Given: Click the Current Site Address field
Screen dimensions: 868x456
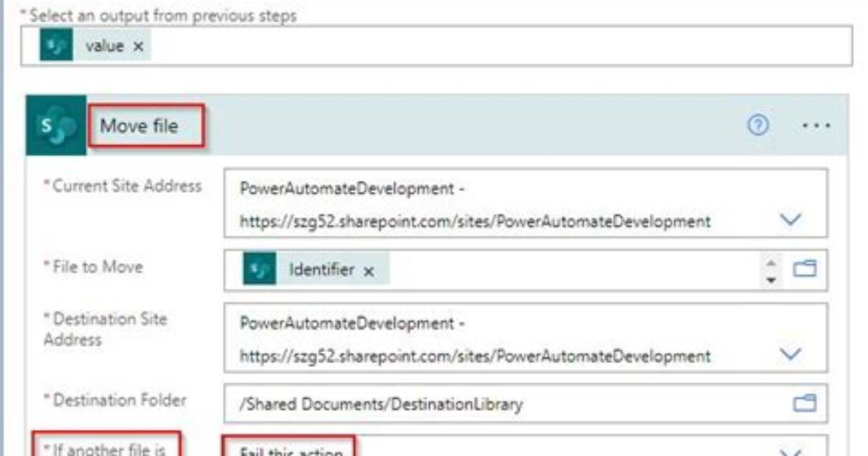Looking at the screenshot, I should click(x=525, y=204).
